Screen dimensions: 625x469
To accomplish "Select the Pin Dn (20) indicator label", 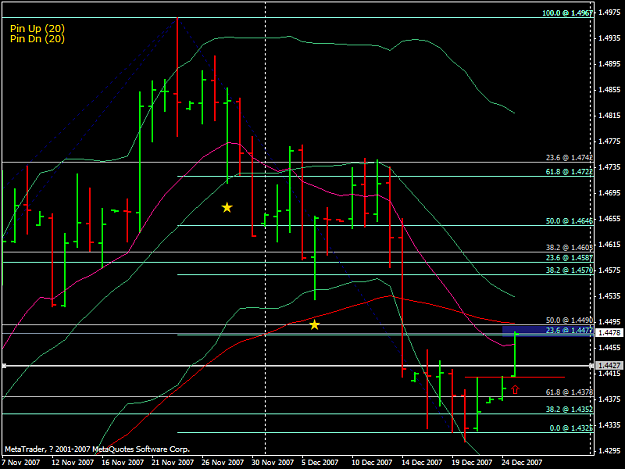I will tap(37, 39).
